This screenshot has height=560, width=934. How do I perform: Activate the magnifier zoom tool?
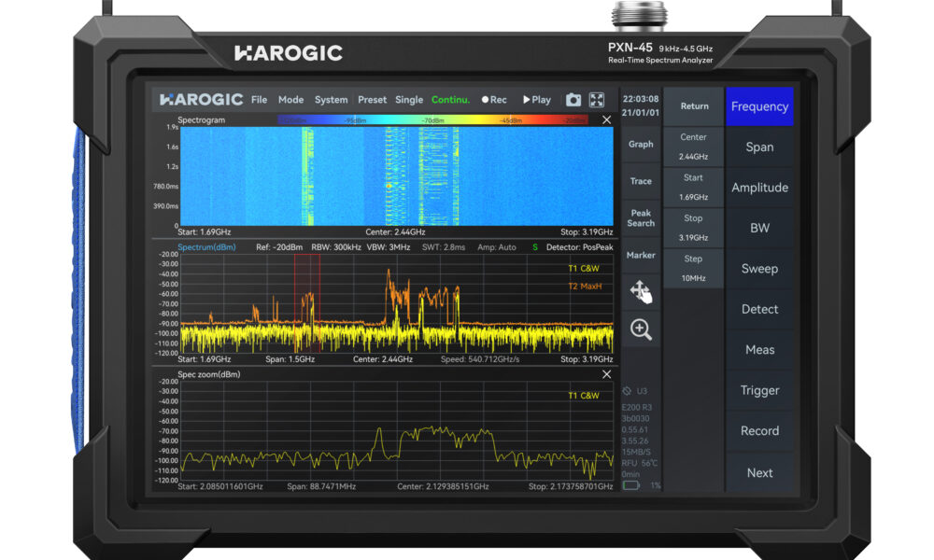(641, 329)
